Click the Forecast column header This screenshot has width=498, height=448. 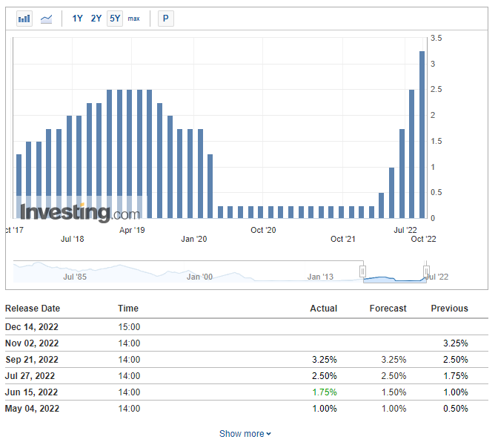[x=389, y=309]
